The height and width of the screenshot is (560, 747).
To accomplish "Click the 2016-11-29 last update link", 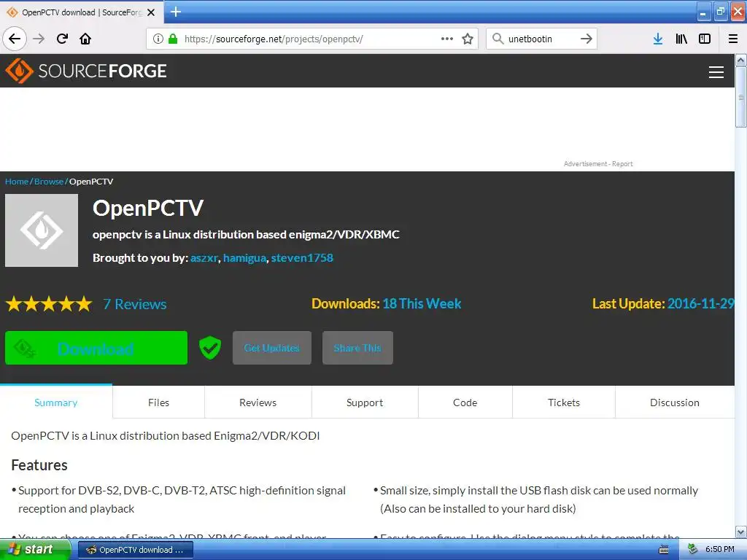I will 700,304.
